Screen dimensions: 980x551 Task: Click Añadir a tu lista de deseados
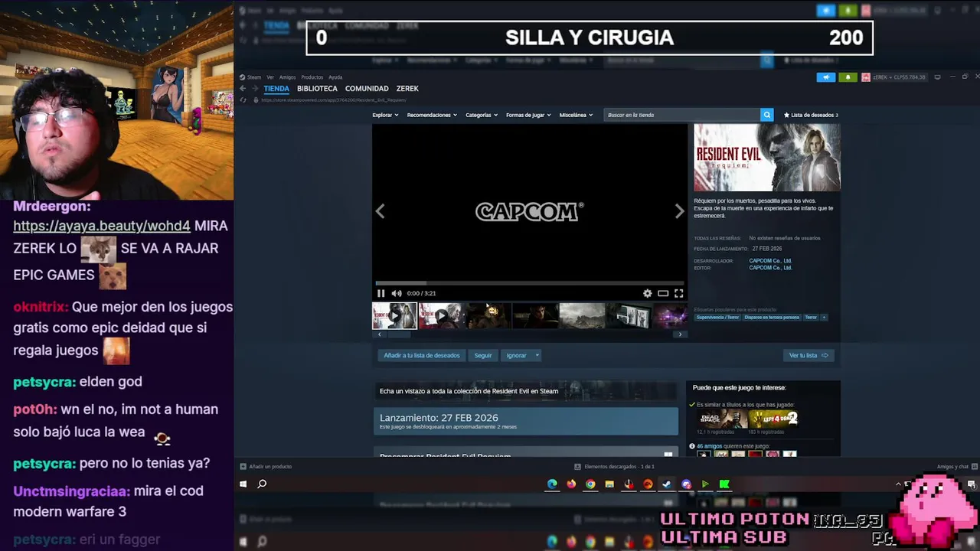click(x=422, y=355)
